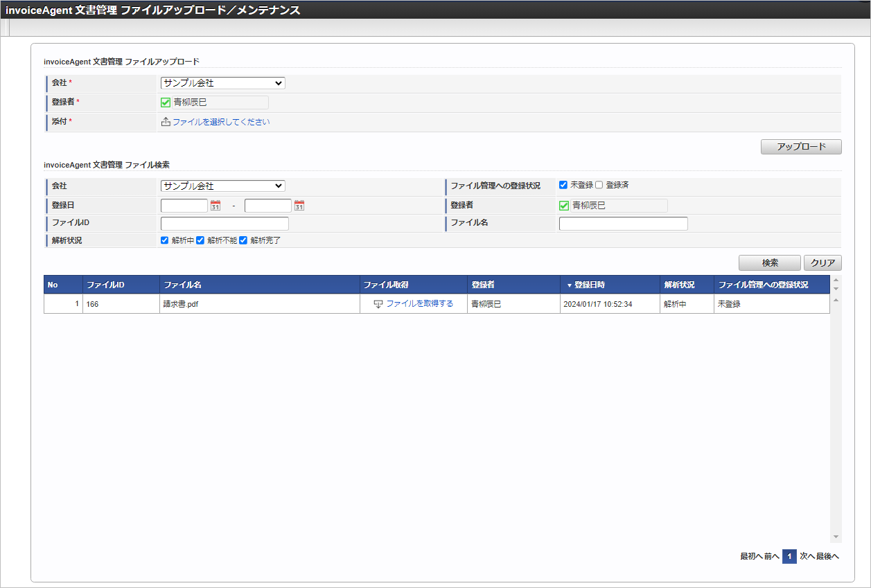Go to 前へ page link
The height and width of the screenshot is (588, 871).
coord(772,557)
